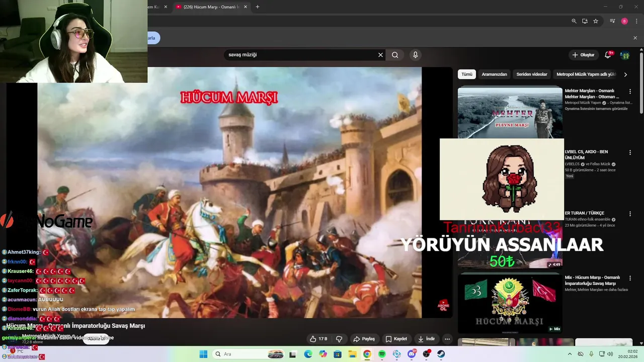Select the Tümü filter chip
The height and width of the screenshot is (362, 644).
[467, 74]
